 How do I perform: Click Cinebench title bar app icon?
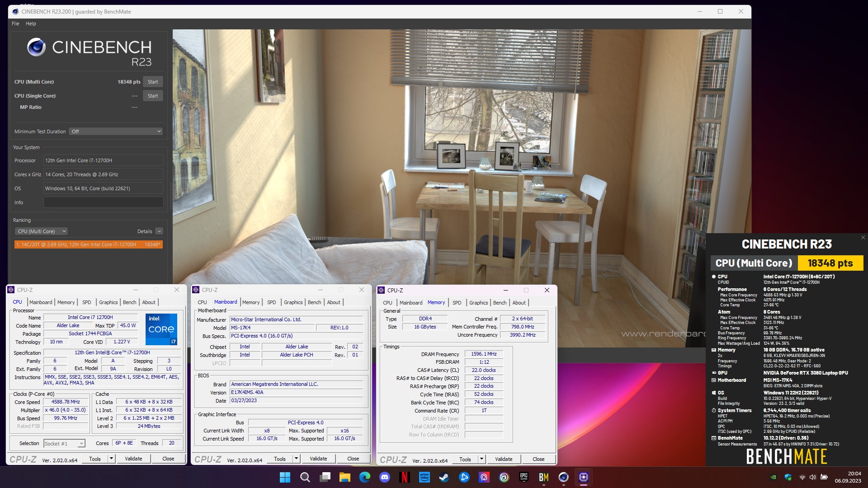click(15, 11)
